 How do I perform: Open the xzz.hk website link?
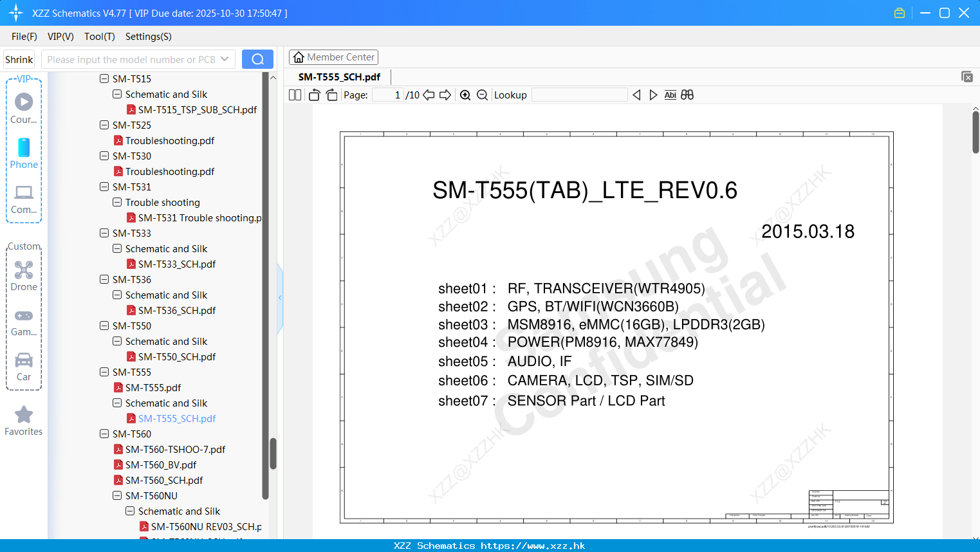click(533, 546)
